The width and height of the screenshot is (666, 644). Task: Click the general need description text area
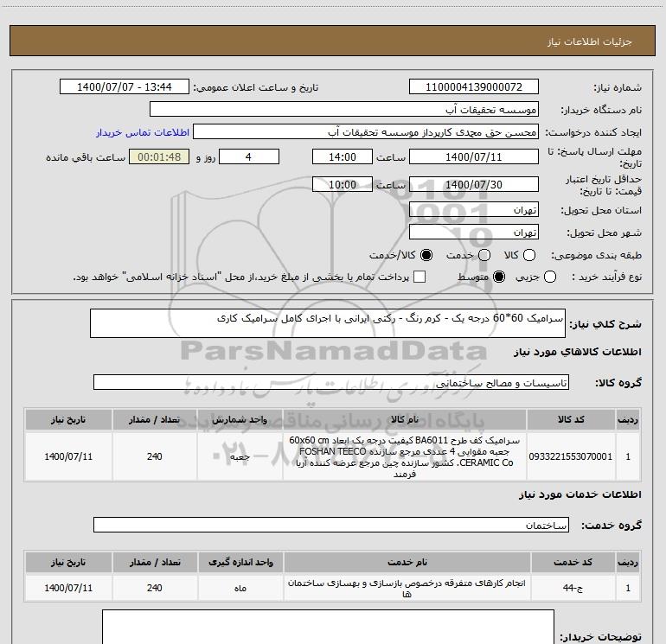tap(328, 323)
